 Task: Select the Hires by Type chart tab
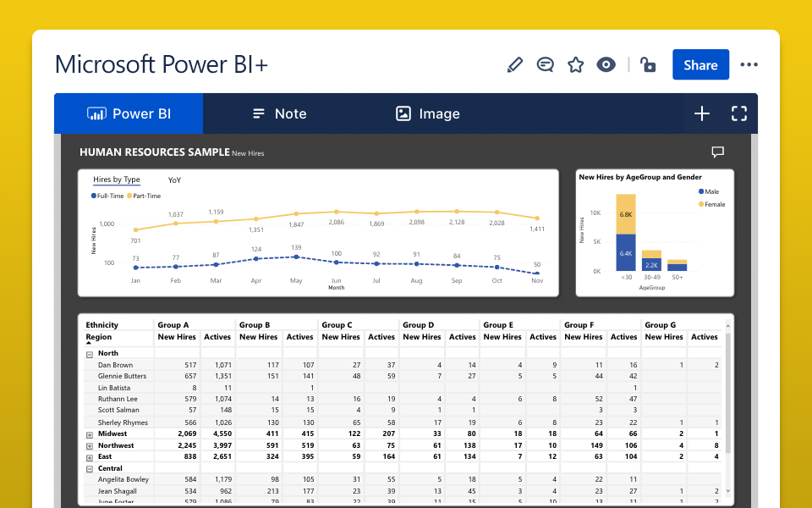pyautogui.click(x=117, y=179)
